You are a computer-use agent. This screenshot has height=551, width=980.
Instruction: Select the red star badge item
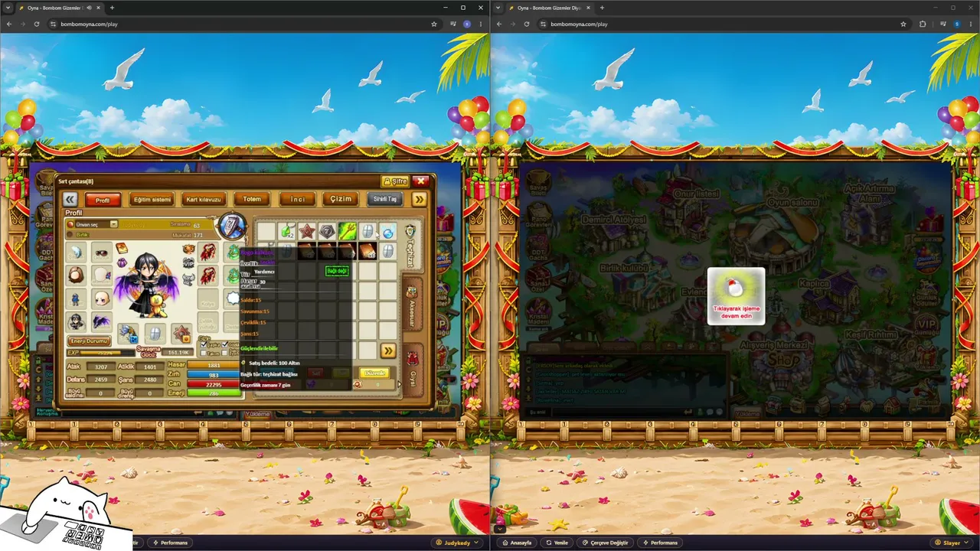306,231
